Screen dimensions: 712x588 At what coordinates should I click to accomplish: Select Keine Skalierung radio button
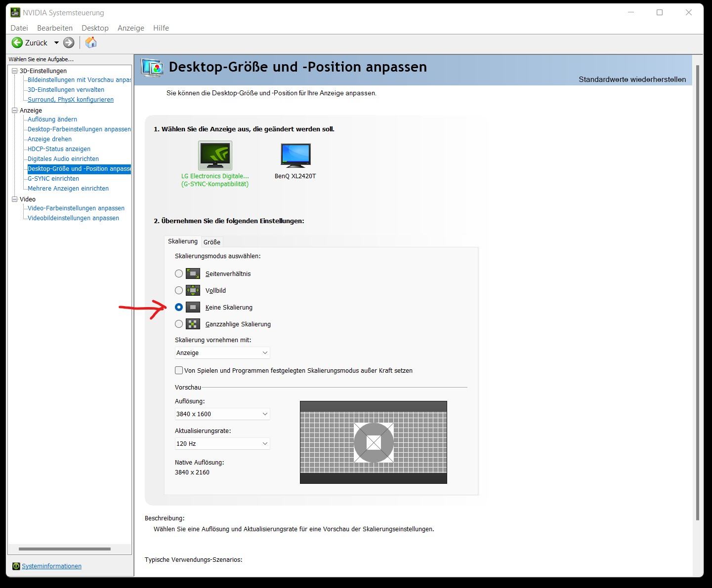point(179,307)
